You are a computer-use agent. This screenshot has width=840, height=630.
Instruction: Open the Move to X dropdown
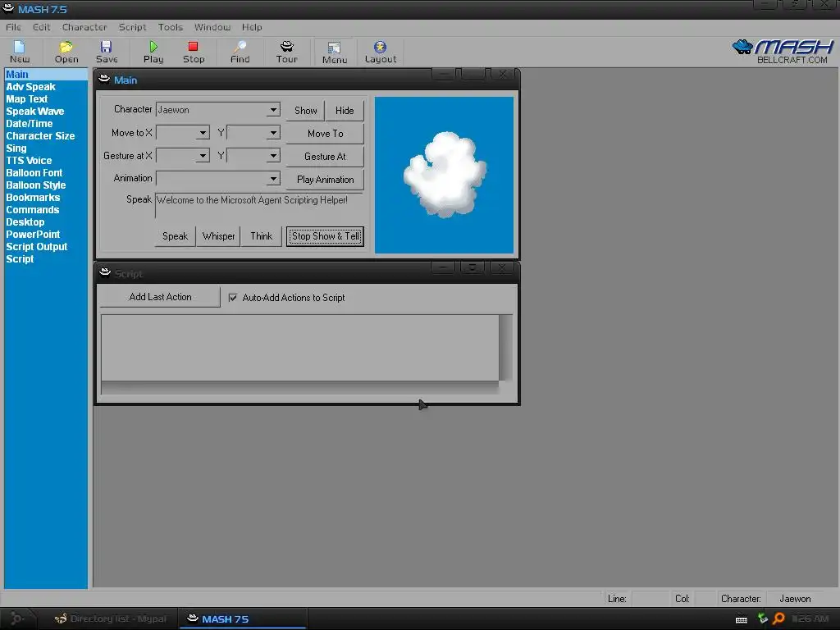(x=203, y=133)
